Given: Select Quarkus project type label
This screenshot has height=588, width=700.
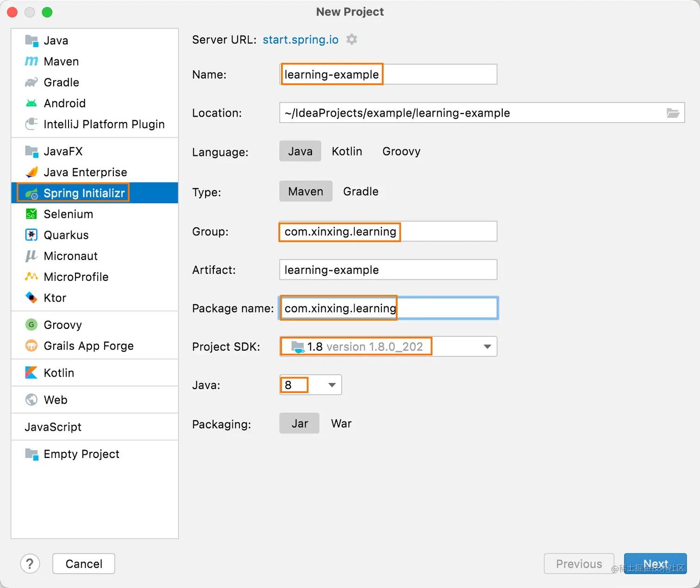Looking at the screenshot, I should click(x=66, y=235).
